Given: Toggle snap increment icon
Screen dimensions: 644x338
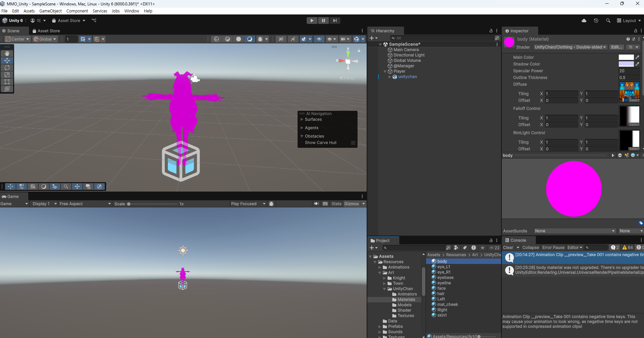Looking at the screenshot, I should coord(97,39).
